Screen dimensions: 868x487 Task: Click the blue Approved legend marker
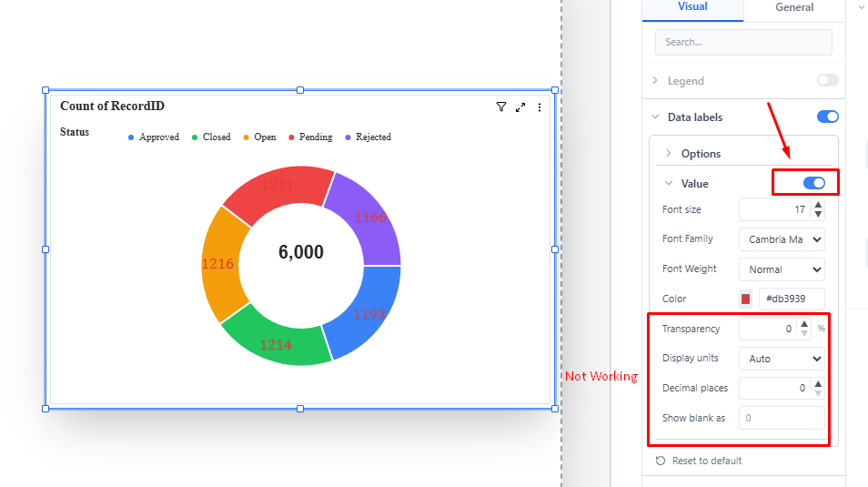131,137
